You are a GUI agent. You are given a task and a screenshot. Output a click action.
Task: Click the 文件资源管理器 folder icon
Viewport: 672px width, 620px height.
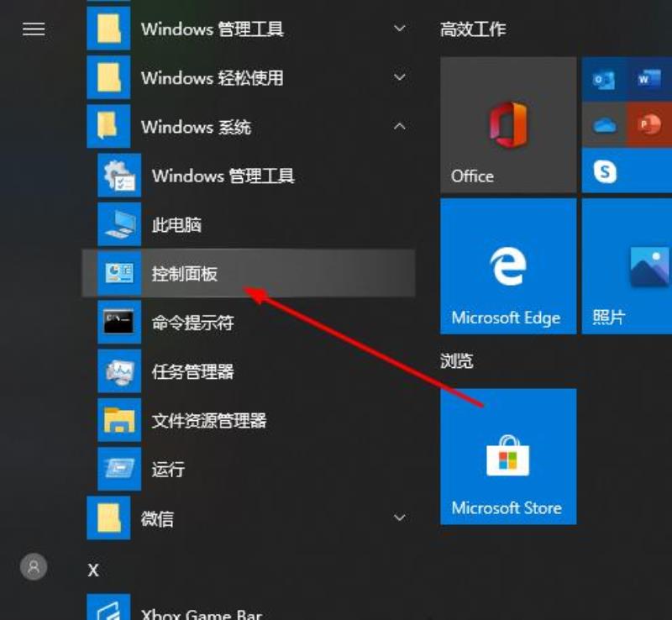point(119,420)
